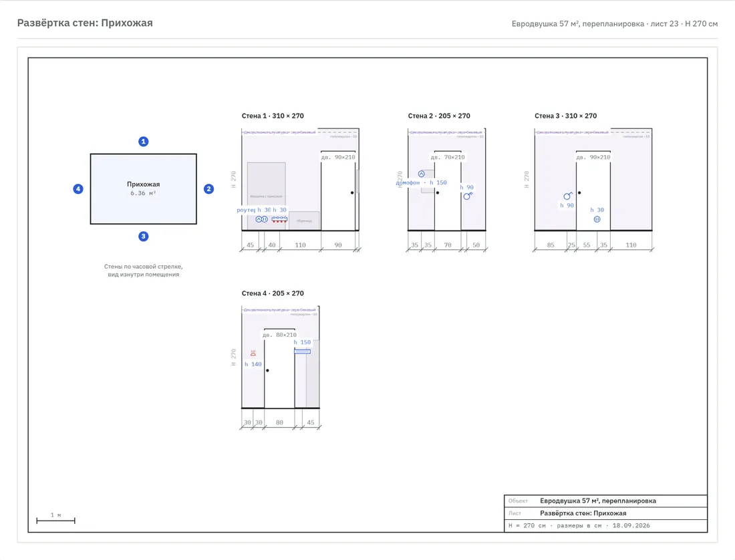Click the socket symbol inside Стена 3 doorway
This screenshot has width=735, height=560.
point(597,219)
